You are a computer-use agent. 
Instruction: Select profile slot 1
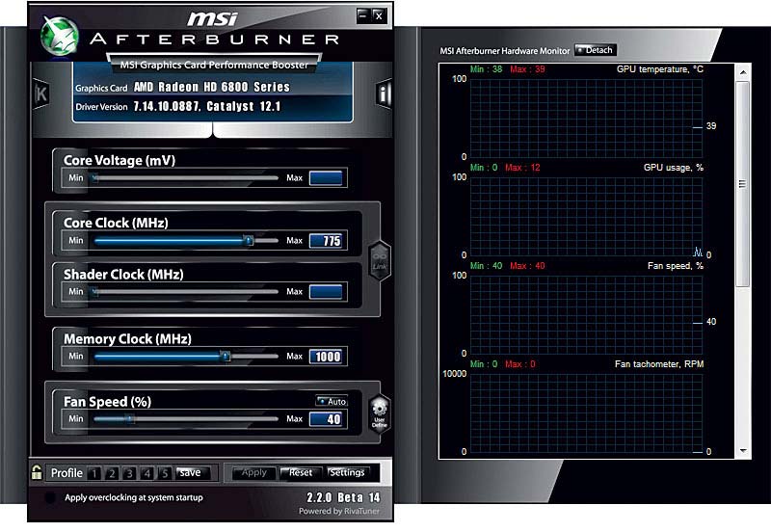point(93,473)
